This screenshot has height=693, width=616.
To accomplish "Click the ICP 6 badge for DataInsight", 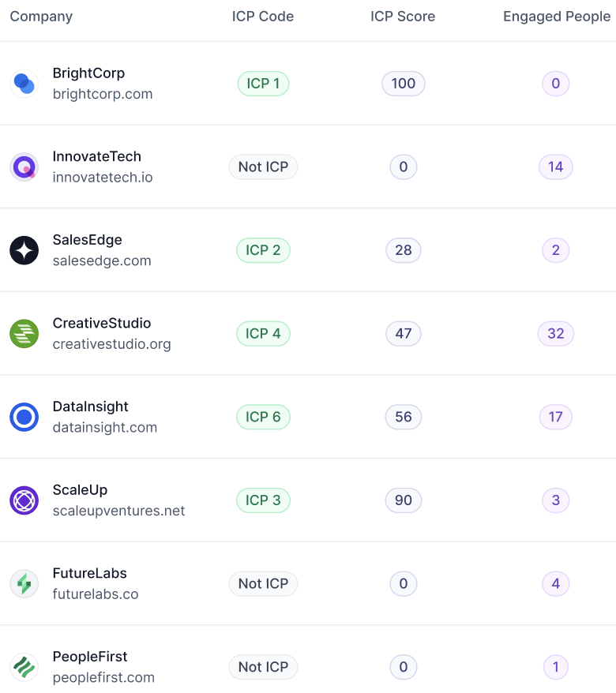I will [263, 417].
